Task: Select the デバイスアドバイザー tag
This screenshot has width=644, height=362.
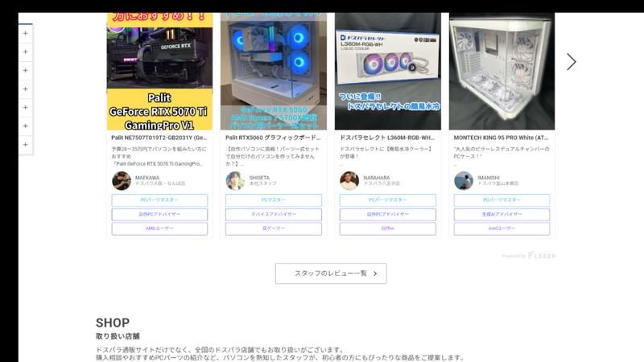Action: point(274,214)
